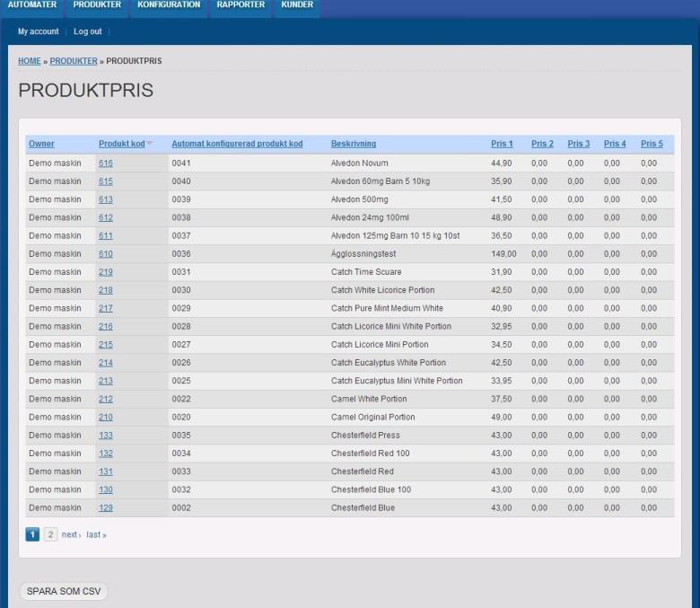Click the Log out link
Image resolution: width=700 pixels, height=608 pixels.
click(x=88, y=31)
